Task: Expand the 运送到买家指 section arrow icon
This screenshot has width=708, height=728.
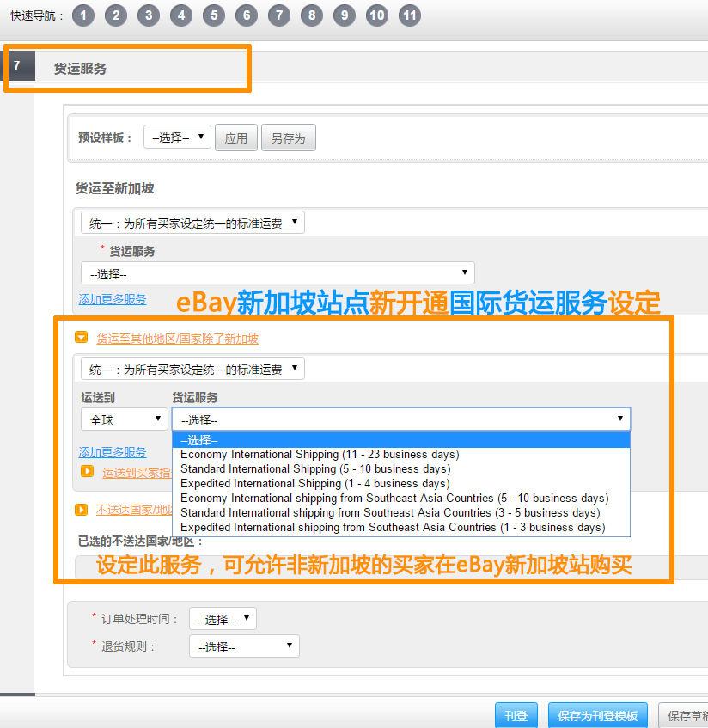Action: (x=88, y=472)
